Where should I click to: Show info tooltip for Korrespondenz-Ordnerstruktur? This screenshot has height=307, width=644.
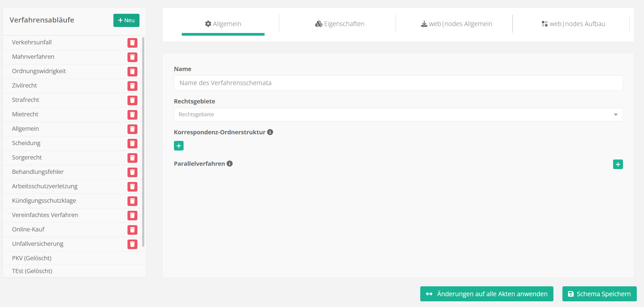pos(270,132)
